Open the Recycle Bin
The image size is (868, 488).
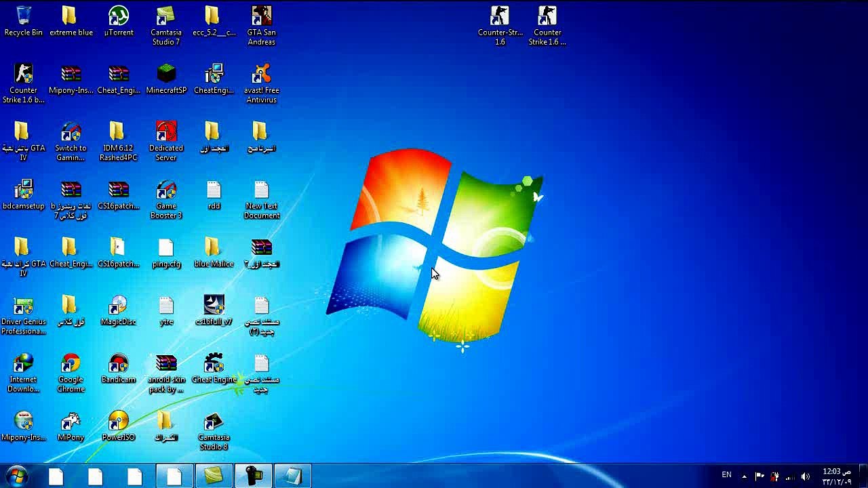pyautogui.click(x=24, y=21)
